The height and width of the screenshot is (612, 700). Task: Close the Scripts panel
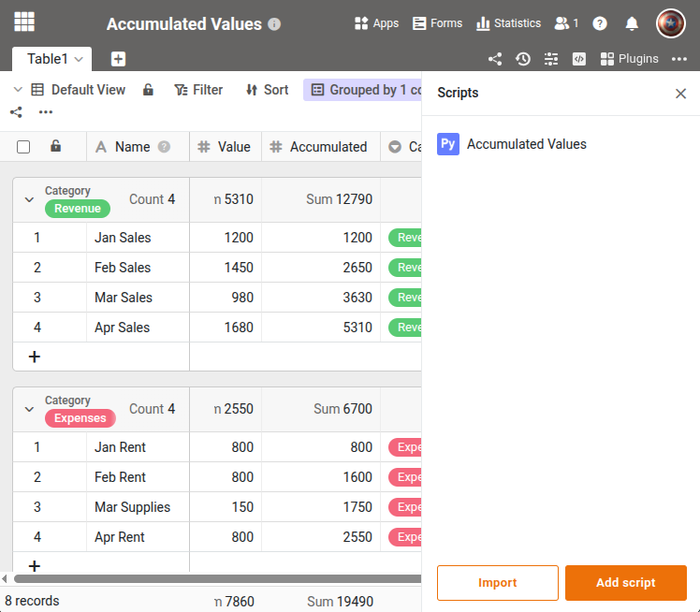click(680, 94)
